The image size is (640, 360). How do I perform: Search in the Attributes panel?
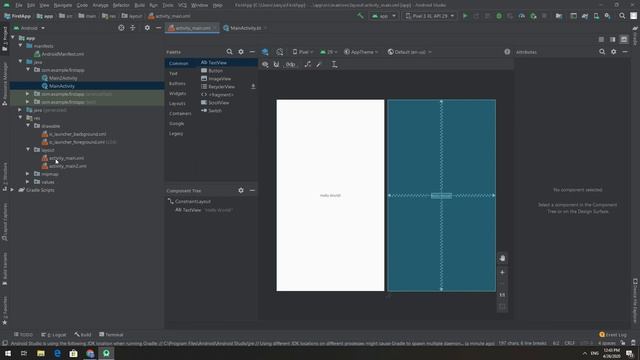602,52
